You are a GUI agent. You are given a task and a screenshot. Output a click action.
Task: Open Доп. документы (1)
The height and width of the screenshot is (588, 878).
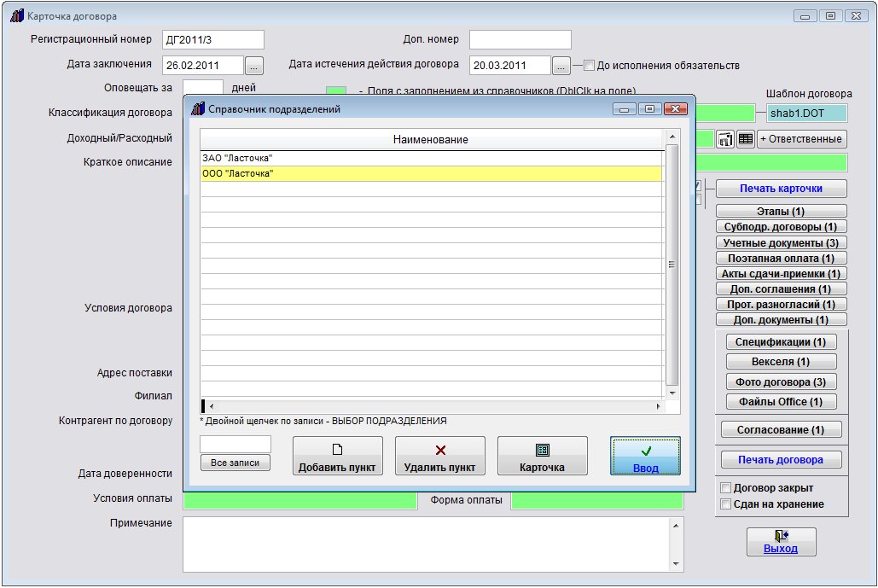pyautogui.click(x=781, y=320)
